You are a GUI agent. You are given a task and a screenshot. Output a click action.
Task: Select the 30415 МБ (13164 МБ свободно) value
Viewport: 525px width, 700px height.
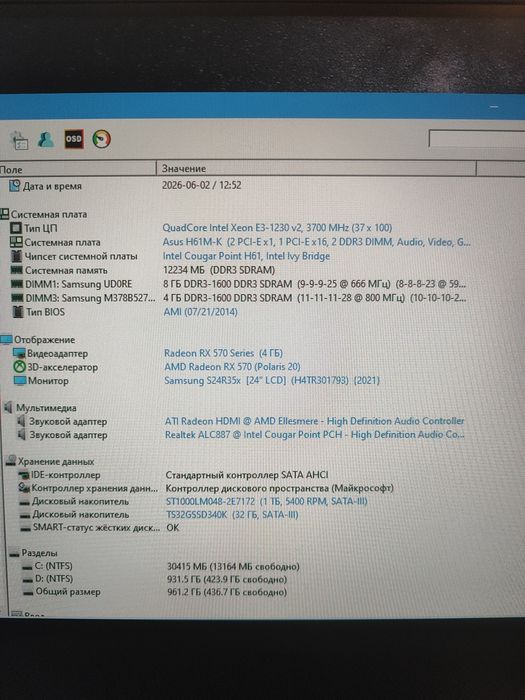[233, 567]
